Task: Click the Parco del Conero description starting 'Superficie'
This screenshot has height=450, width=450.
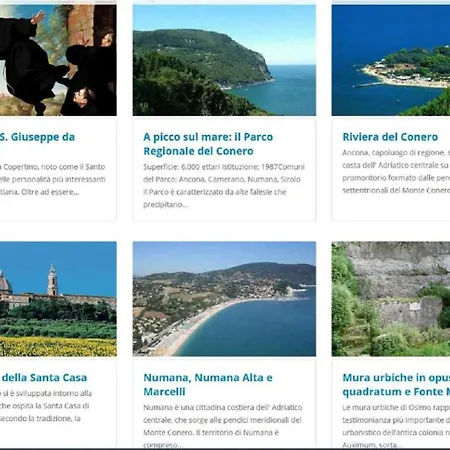Action: 224,186
